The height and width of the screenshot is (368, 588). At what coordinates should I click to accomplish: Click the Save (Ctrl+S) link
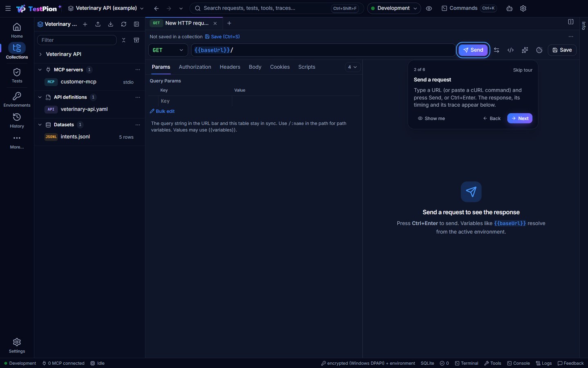tap(223, 37)
